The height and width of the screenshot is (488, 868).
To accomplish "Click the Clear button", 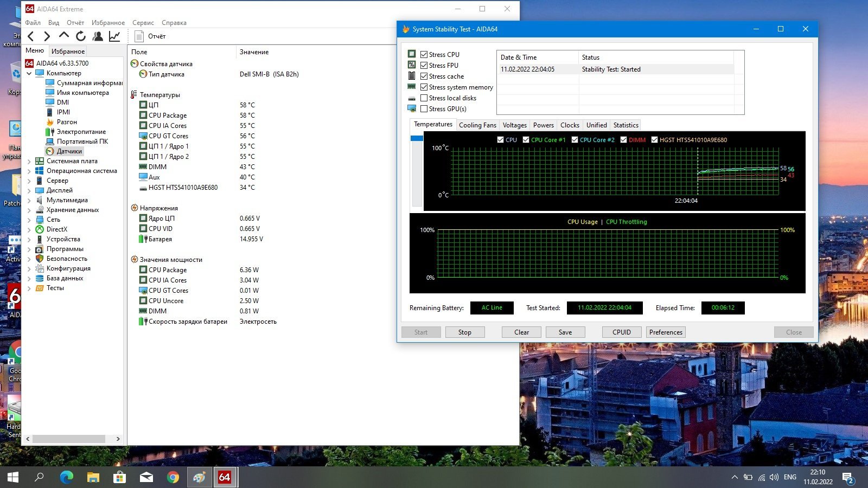I will 521,332.
